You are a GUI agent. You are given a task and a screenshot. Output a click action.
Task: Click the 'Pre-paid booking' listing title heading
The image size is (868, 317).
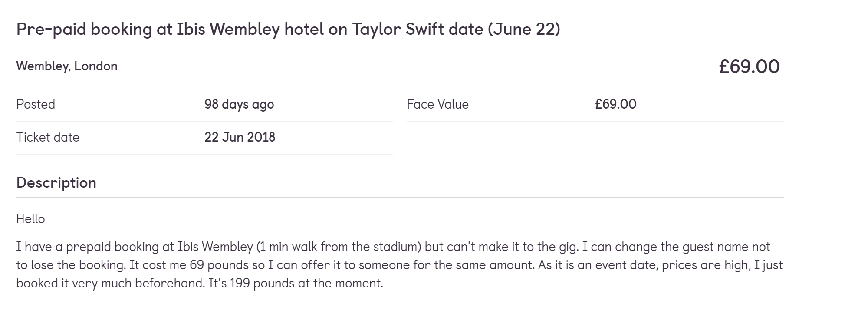pyautogui.click(x=288, y=30)
